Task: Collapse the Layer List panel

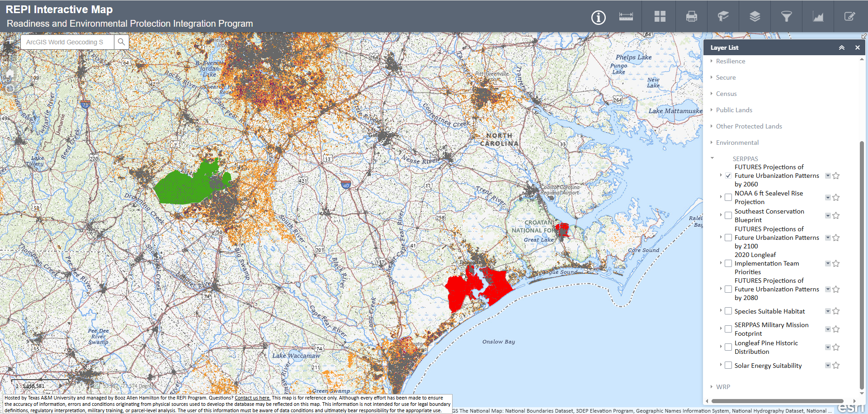Action: click(841, 48)
